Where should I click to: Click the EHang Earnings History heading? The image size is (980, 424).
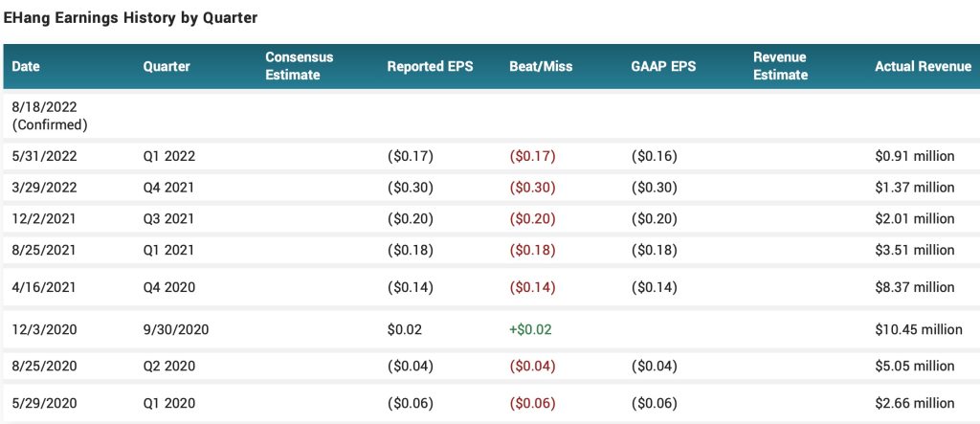(x=130, y=18)
